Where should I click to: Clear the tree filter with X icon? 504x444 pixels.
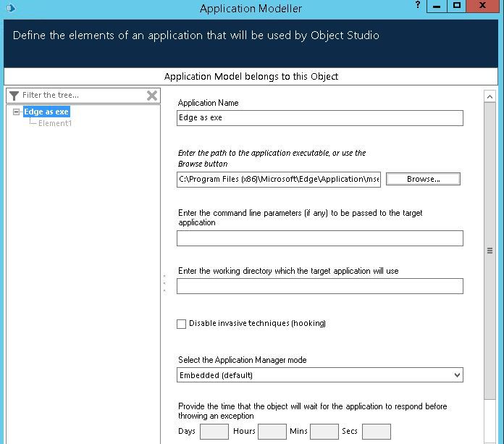(152, 96)
